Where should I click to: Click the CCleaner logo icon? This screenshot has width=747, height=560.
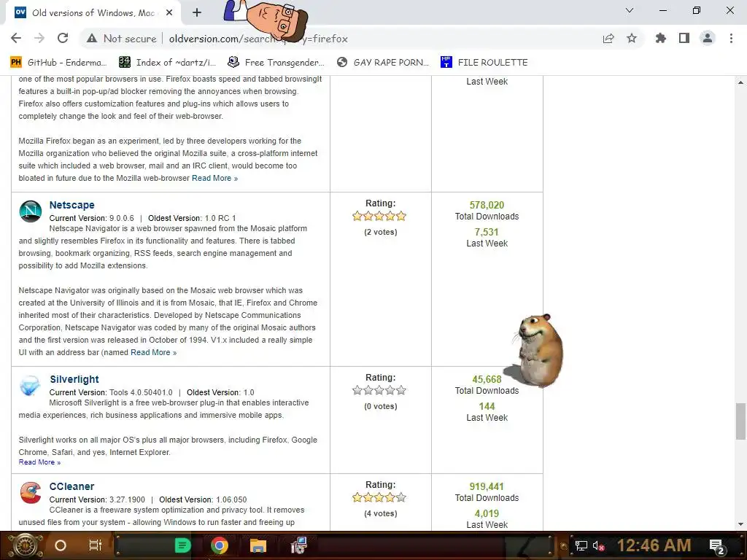31,493
